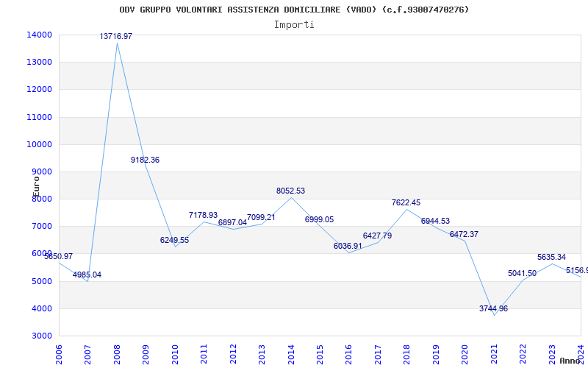588x368 pixels.
Task: Select the 6472.37 data label
Action: 464,234
